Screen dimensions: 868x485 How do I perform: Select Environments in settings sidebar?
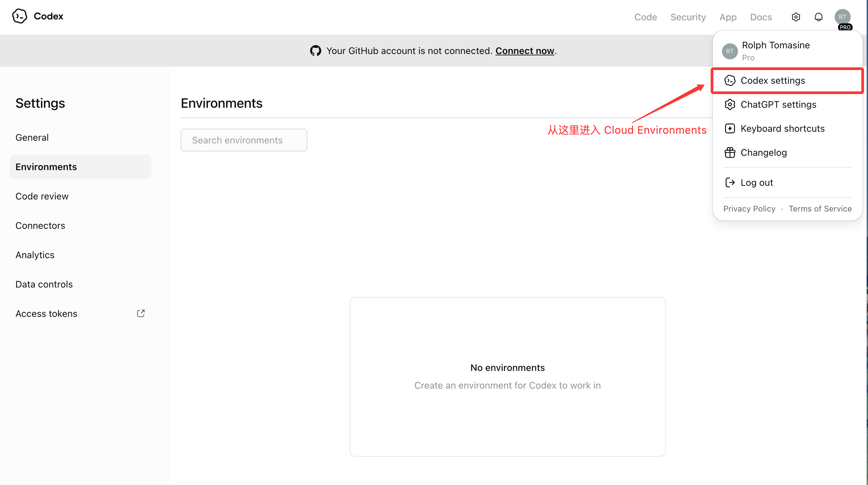(81, 167)
